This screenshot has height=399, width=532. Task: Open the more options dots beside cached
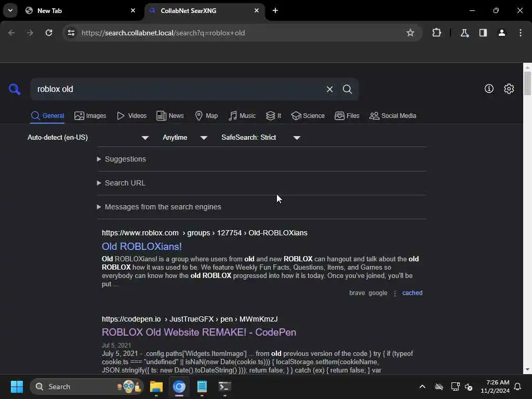pyautogui.click(x=395, y=293)
